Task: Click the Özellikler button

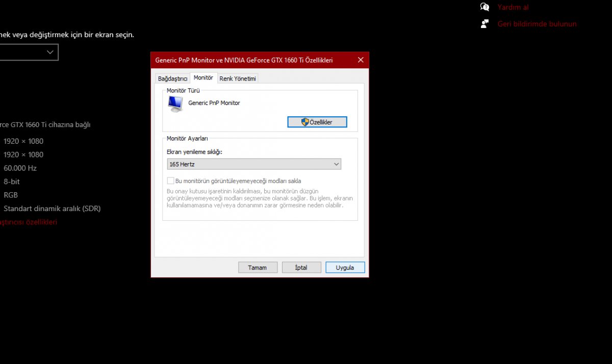Action: tap(317, 122)
